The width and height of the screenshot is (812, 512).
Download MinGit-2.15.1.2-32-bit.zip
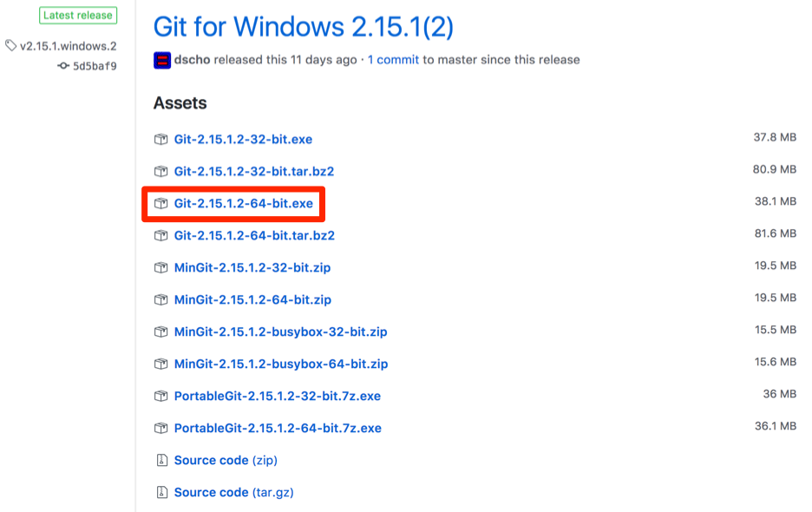(x=252, y=268)
